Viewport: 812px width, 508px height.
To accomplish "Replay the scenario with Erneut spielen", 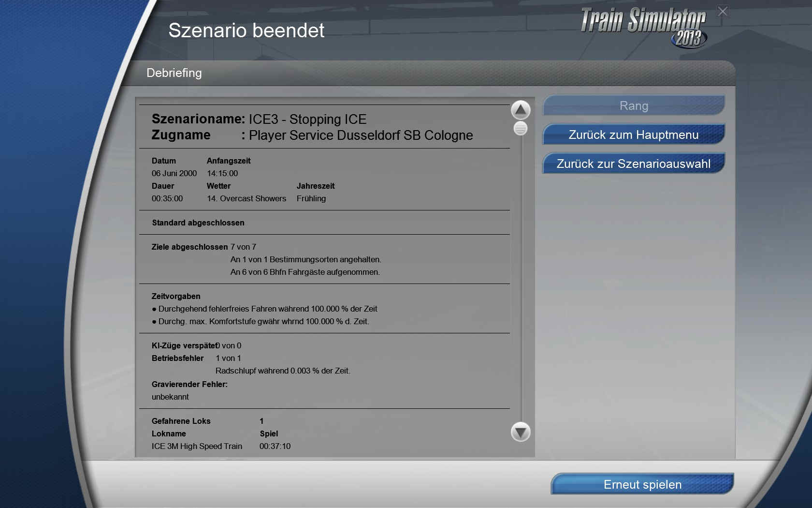I will tap(642, 484).
